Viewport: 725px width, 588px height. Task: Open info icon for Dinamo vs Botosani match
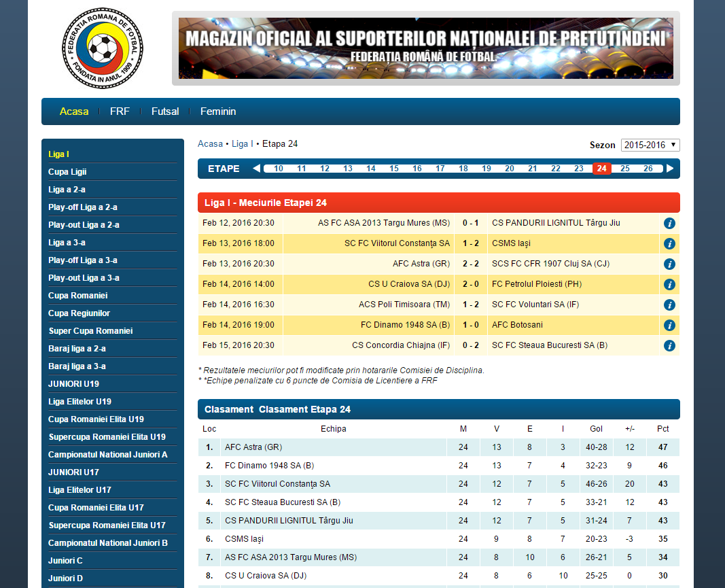point(669,326)
